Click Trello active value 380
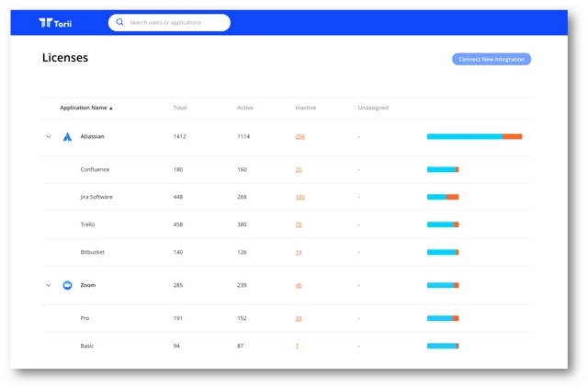The image size is (588, 389). point(242,224)
